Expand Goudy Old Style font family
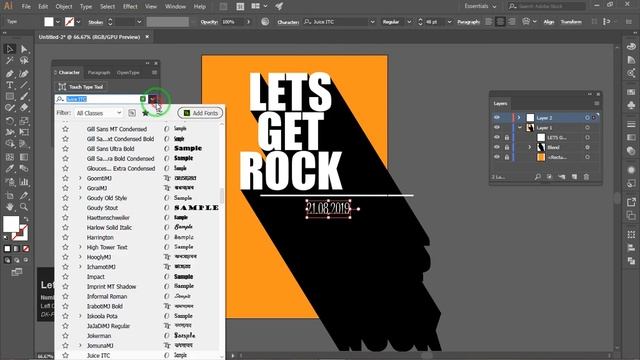This screenshot has height=360, width=640. click(x=80, y=198)
